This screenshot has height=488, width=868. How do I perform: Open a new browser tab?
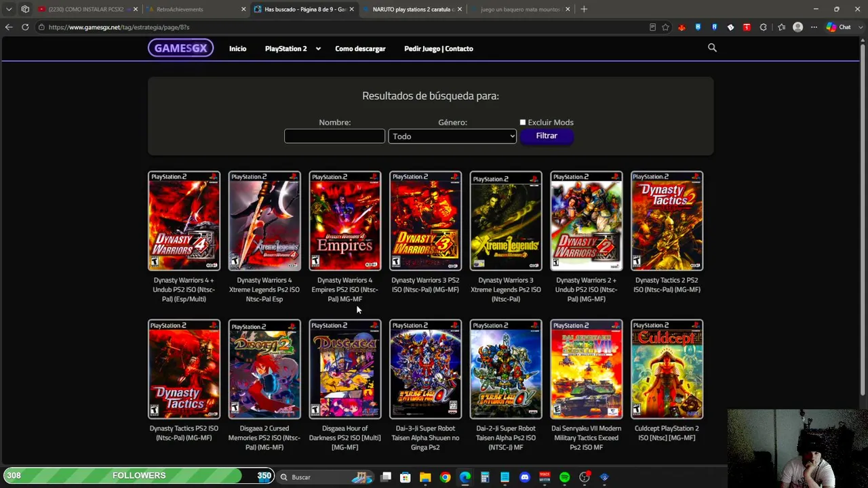(584, 9)
